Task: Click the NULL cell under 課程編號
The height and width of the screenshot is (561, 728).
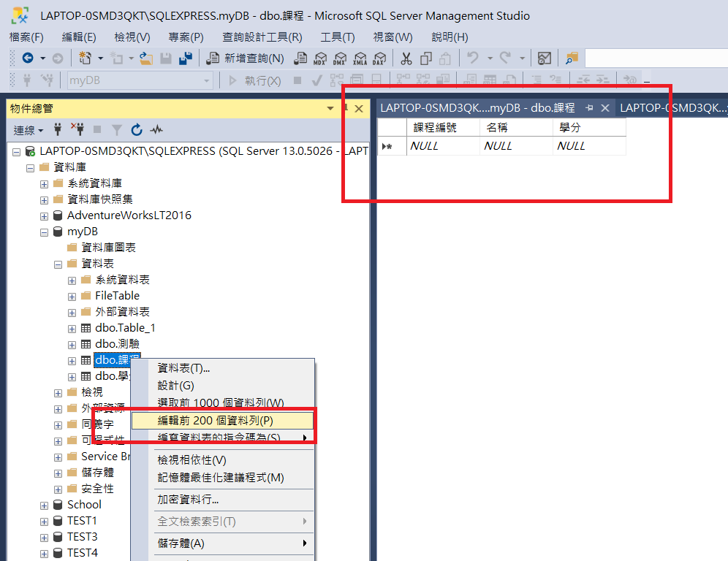Action: pos(444,146)
